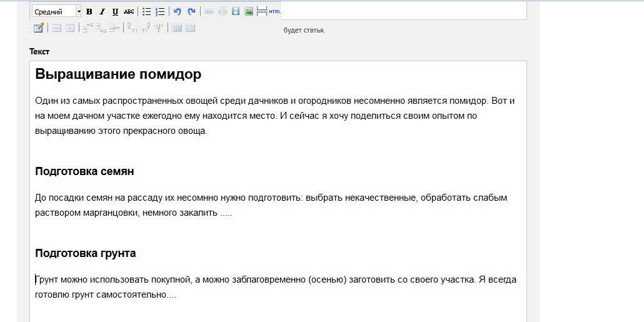Click the text 'будет статья.'

[304, 30]
